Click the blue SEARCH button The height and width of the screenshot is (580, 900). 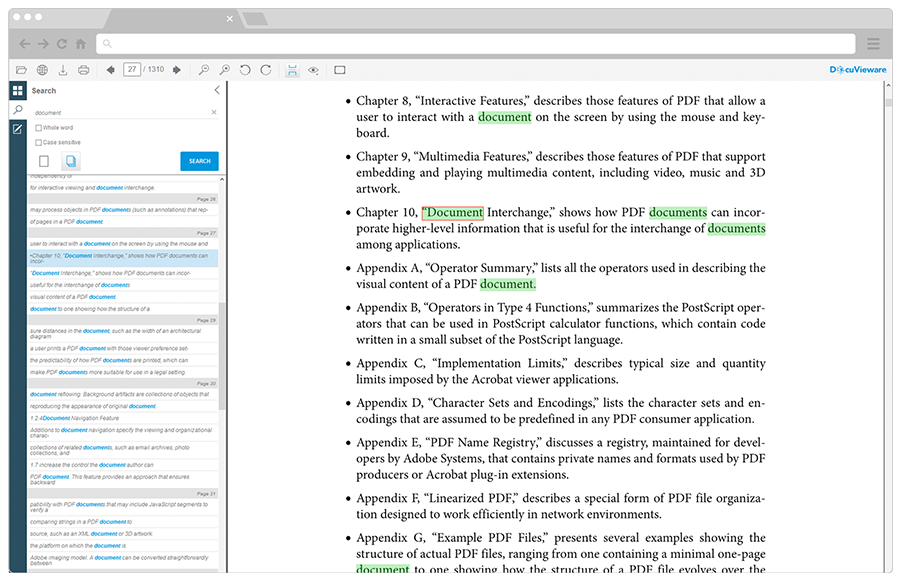pos(199,161)
